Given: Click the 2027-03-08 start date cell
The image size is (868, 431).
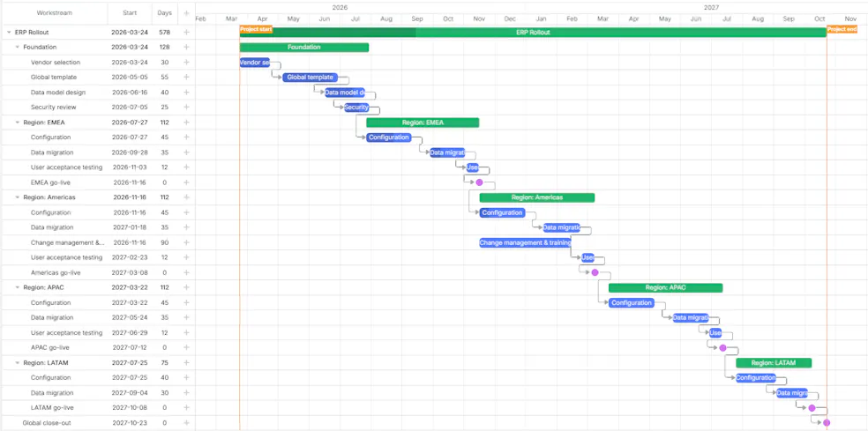Looking at the screenshot, I should [130, 272].
